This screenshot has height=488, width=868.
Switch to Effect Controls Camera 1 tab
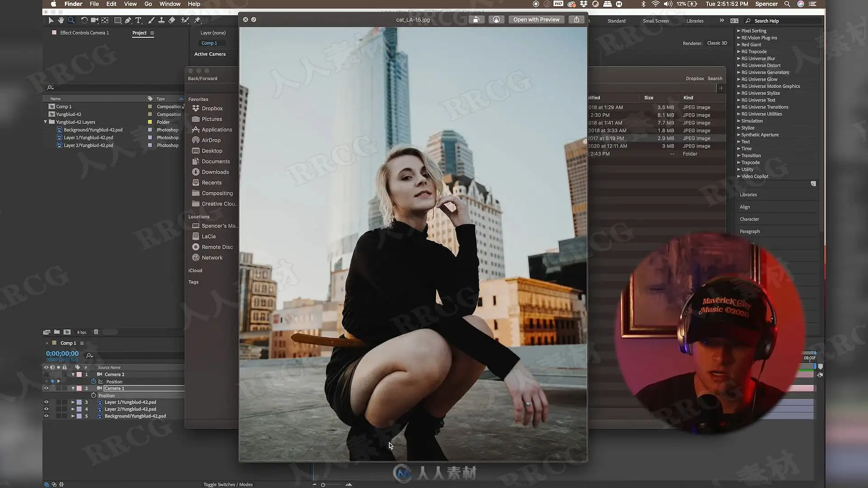[x=85, y=33]
